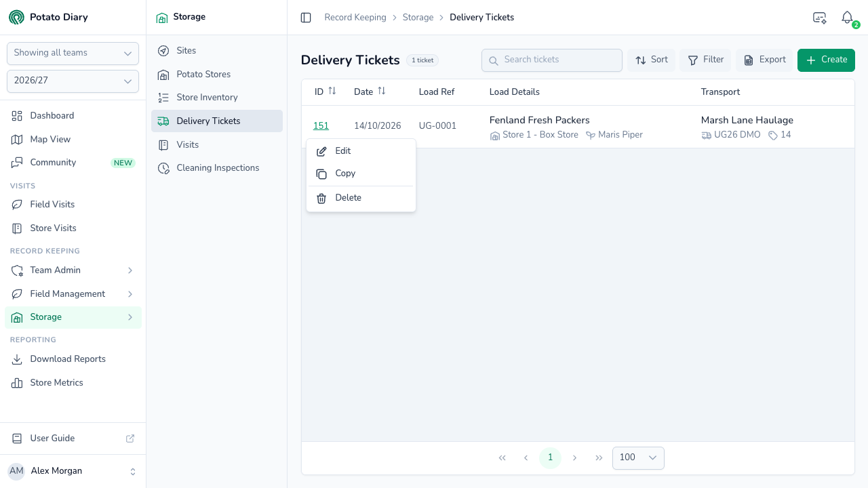This screenshot has height=488, width=868.
Task: Expand Storage section in sidebar
Action: [x=73, y=317]
